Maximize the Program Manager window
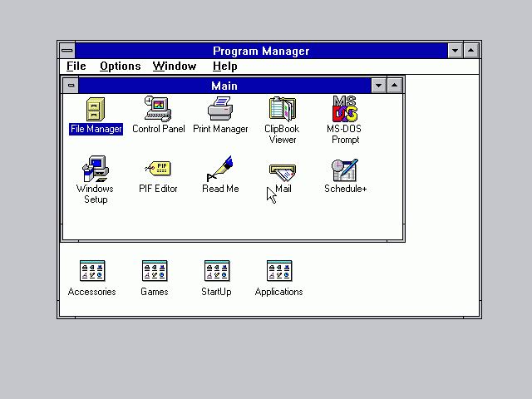This screenshot has height=399, width=532. [471, 51]
